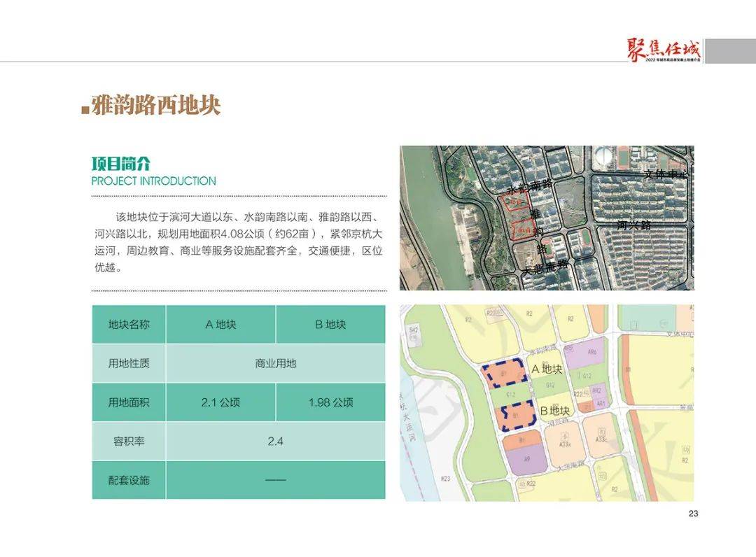This screenshot has width=756, height=557.
Task: Click the dashed blue A parcel outline
Action: coord(504,372)
